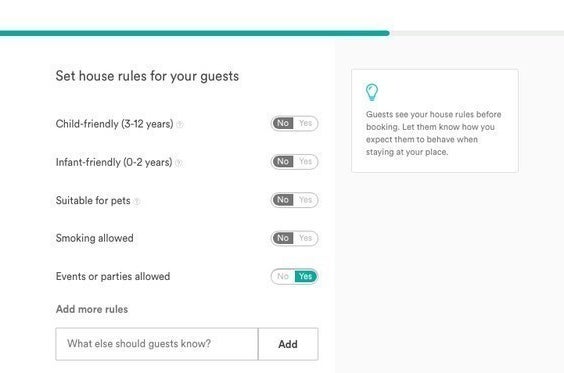Image resolution: width=564 pixels, height=373 pixels.
Task: Select Yes on Events or parties toggle
Action: 306,276
